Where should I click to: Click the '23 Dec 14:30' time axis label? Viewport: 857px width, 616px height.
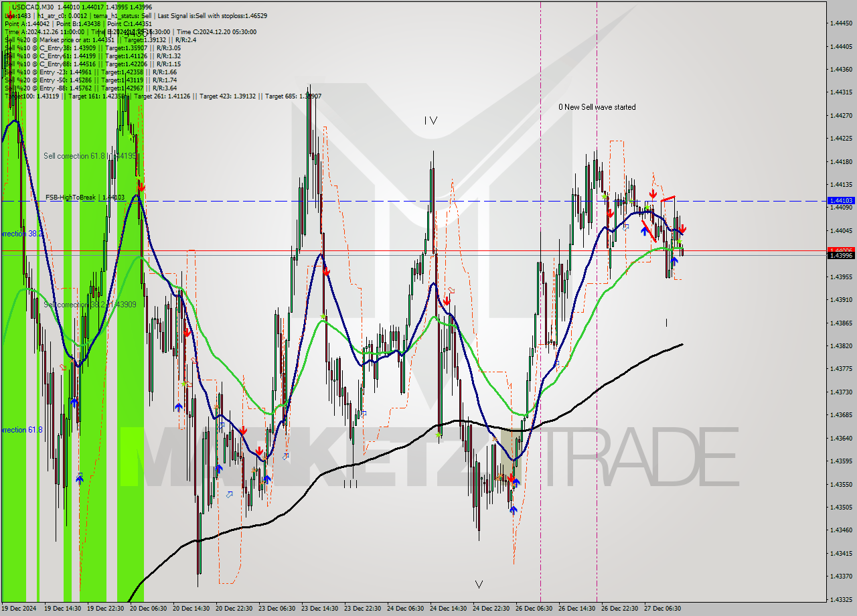(x=319, y=609)
